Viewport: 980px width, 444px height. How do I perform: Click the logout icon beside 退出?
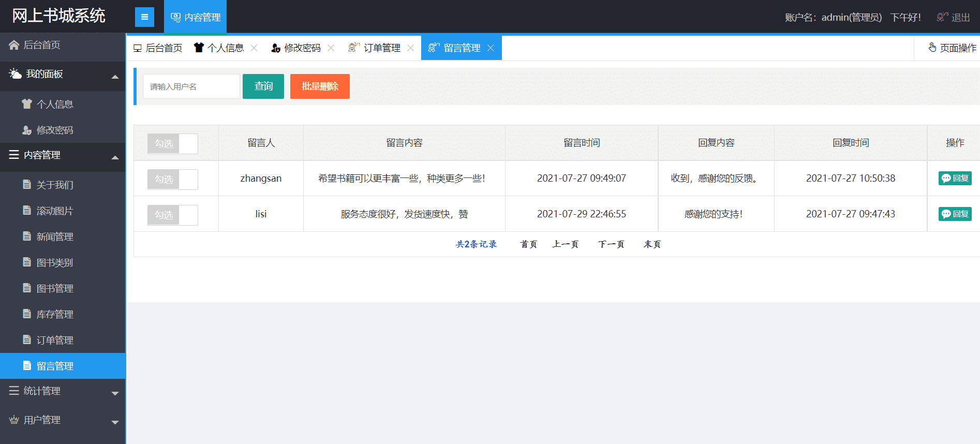point(942,17)
